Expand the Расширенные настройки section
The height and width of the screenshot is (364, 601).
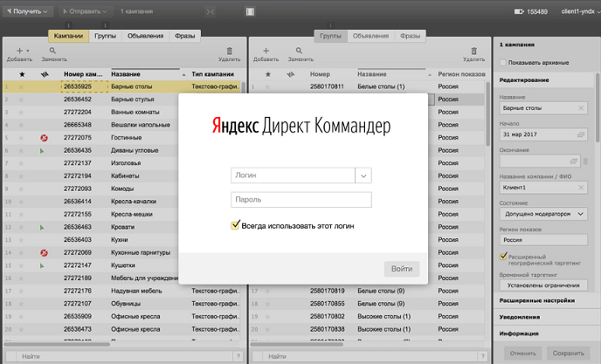click(x=545, y=301)
